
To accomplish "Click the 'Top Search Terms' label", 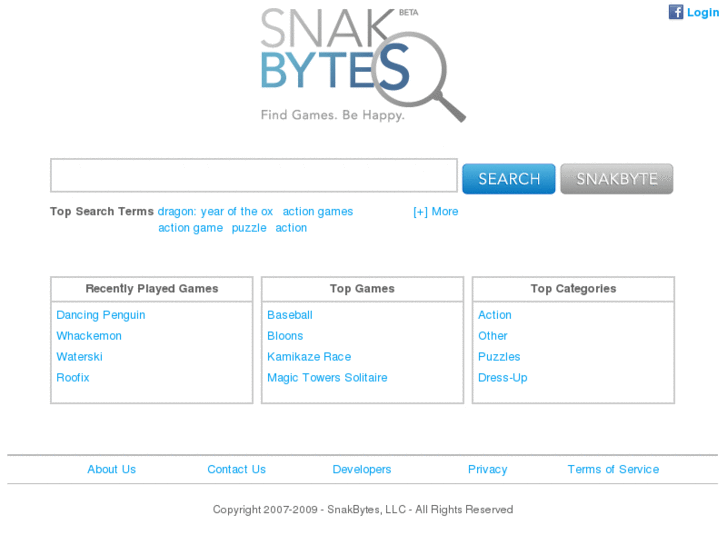I will [x=102, y=212].
